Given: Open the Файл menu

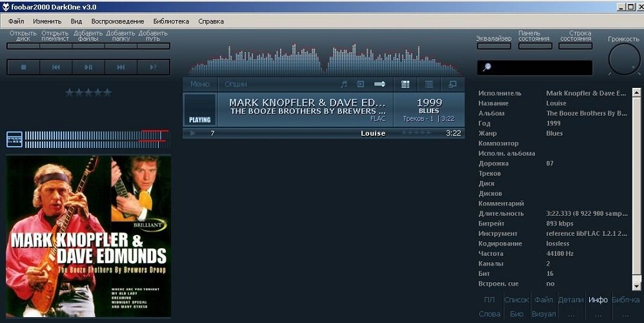Looking at the screenshot, I should coord(16,21).
